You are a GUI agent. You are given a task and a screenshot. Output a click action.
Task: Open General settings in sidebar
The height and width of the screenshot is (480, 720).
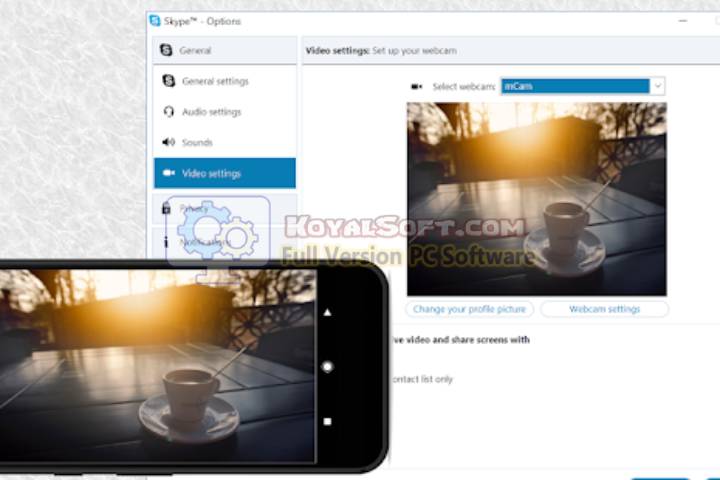225,81
